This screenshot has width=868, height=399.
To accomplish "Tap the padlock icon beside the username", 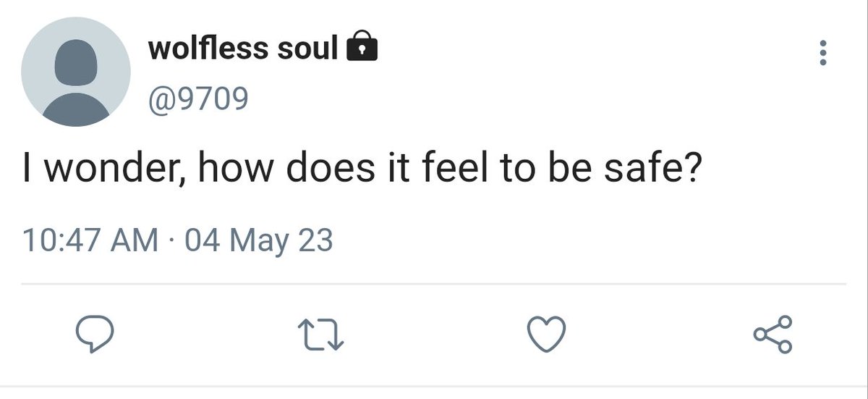I will pyautogui.click(x=362, y=48).
